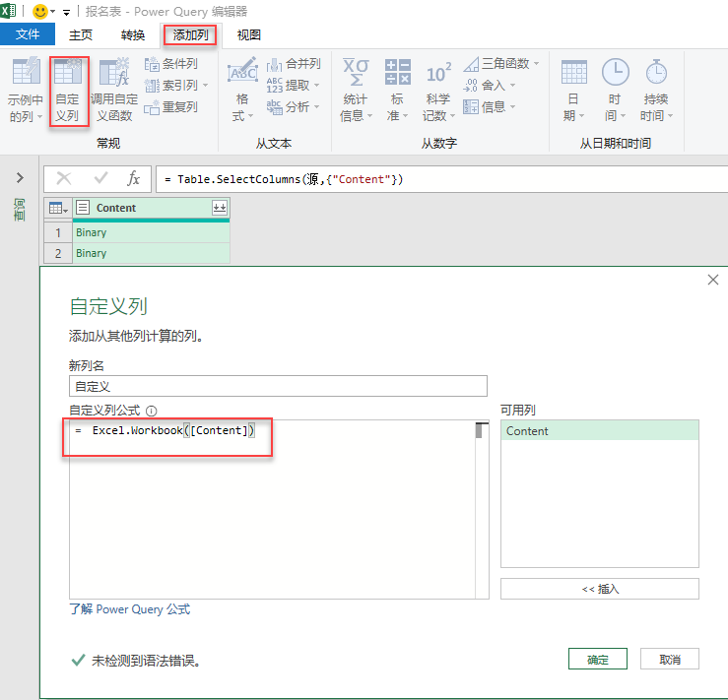
Task: Open the Rounding (舍入) menu
Action: [x=490, y=86]
